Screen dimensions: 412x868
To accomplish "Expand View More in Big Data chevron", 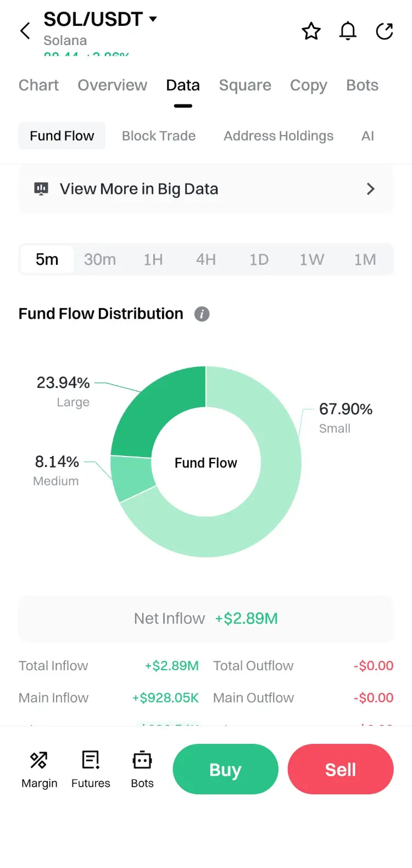I will pos(371,189).
